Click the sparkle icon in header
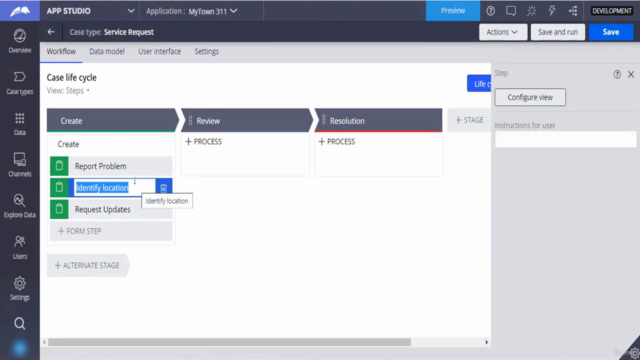The width and height of the screenshot is (640, 360). [x=531, y=11]
